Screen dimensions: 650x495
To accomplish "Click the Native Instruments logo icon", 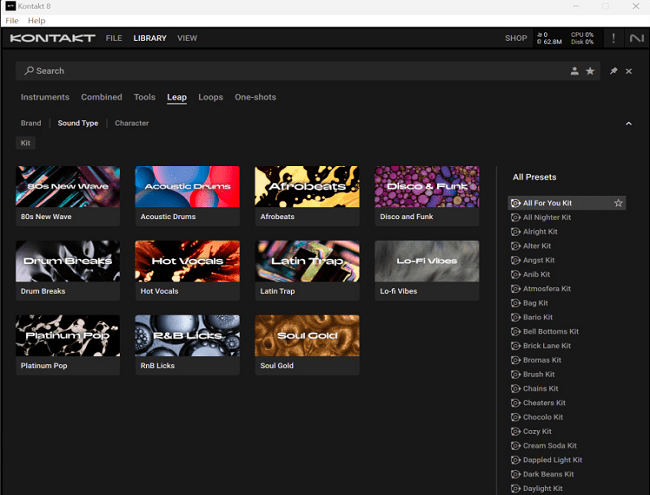I will pos(637,39).
